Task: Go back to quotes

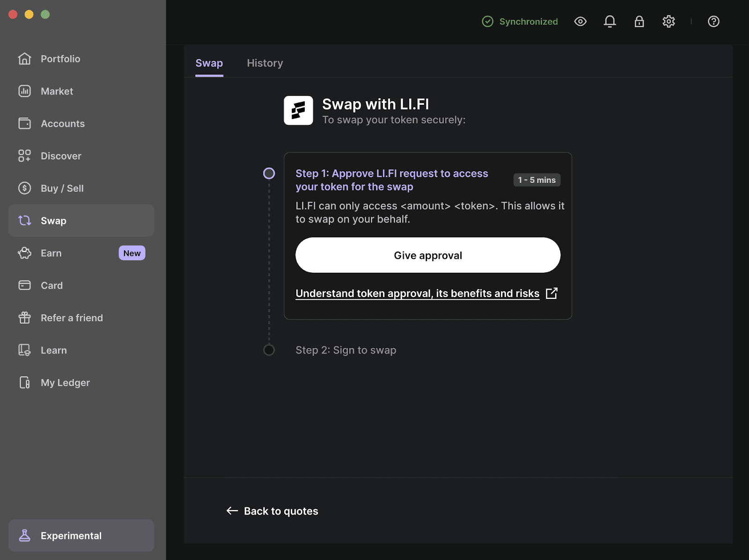Action: click(x=272, y=511)
